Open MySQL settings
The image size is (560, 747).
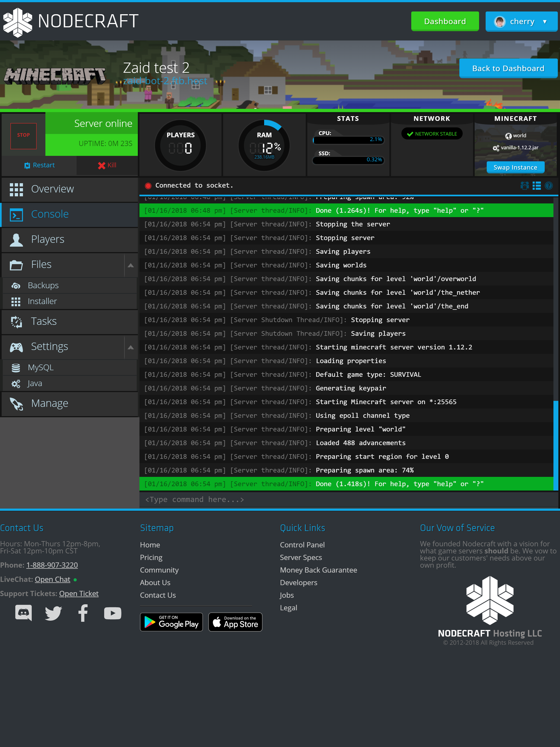pyautogui.click(x=69, y=367)
